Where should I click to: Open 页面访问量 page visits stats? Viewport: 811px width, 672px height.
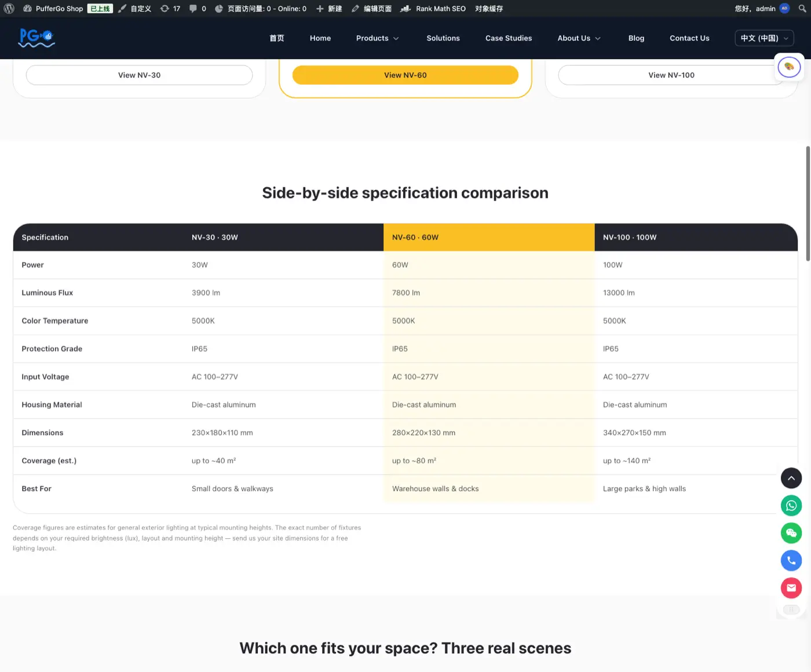(x=260, y=9)
